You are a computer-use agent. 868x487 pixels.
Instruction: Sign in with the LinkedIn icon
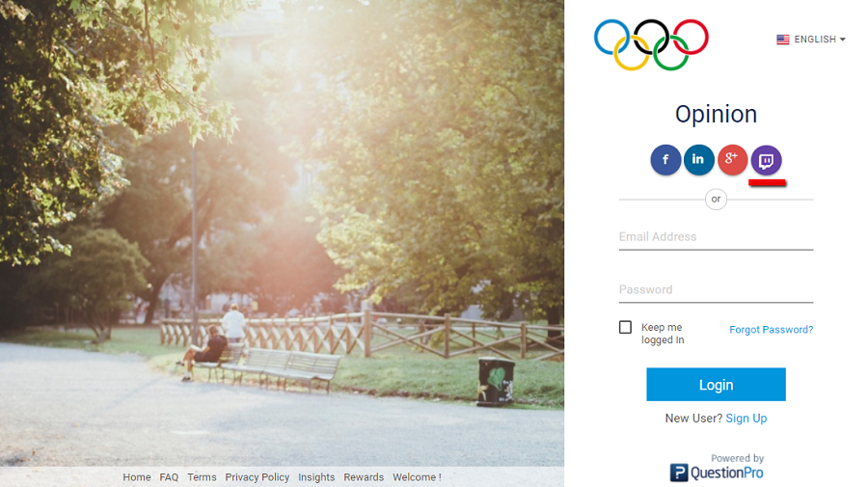698,160
